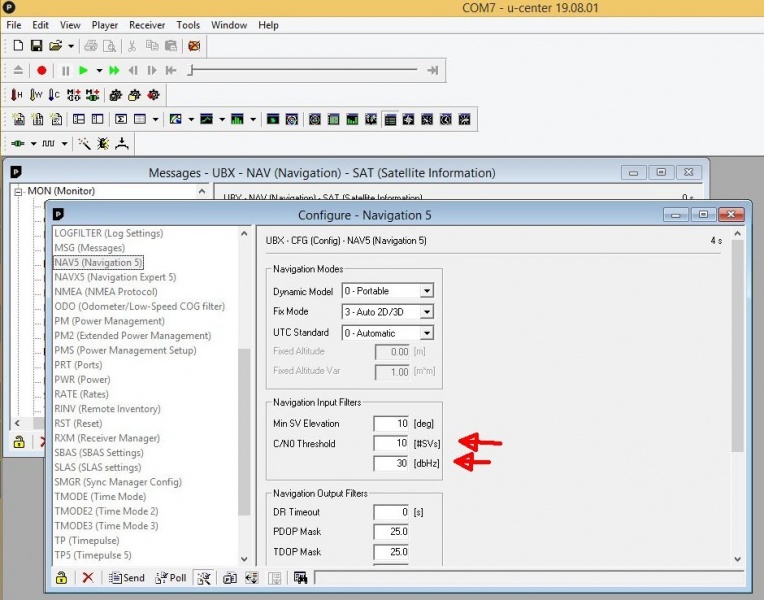764x600 pixels.
Task: Move the player position slider
Action: [191, 71]
